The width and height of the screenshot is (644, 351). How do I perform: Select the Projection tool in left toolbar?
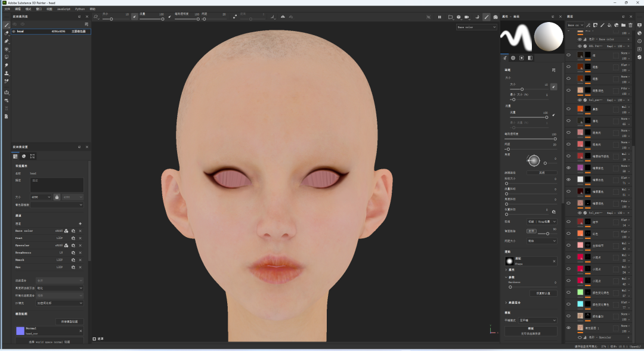point(6,41)
